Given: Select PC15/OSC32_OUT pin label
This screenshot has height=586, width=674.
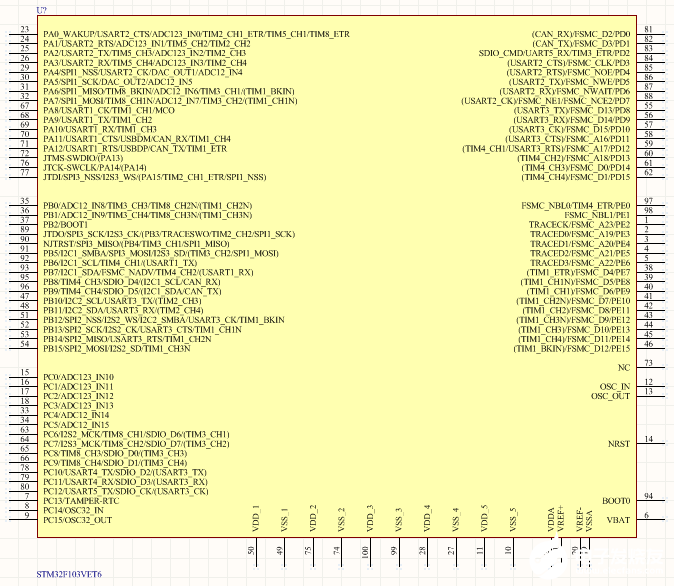Looking at the screenshot, I should click(x=77, y=520).
